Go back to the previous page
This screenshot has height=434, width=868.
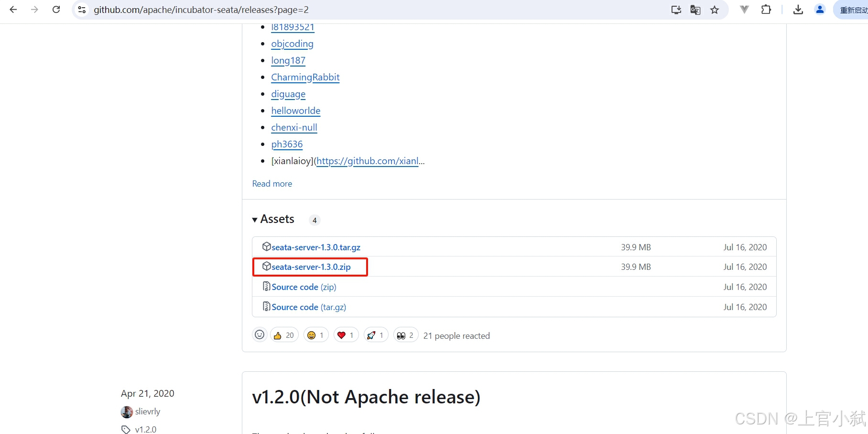click(13, 10)
